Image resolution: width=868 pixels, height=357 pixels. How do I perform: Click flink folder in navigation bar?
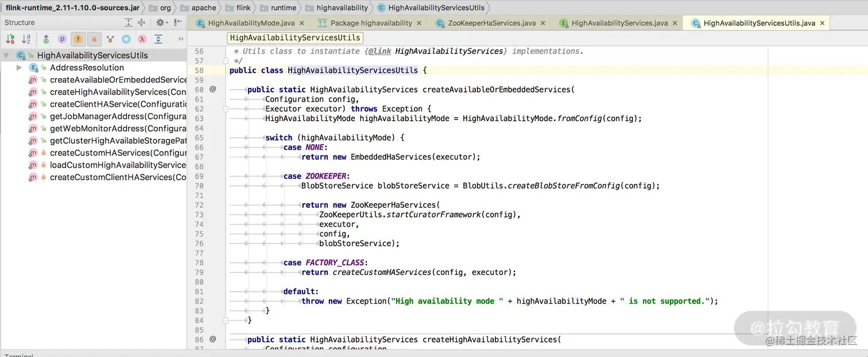pyautogui.click(x=238, y=7)
